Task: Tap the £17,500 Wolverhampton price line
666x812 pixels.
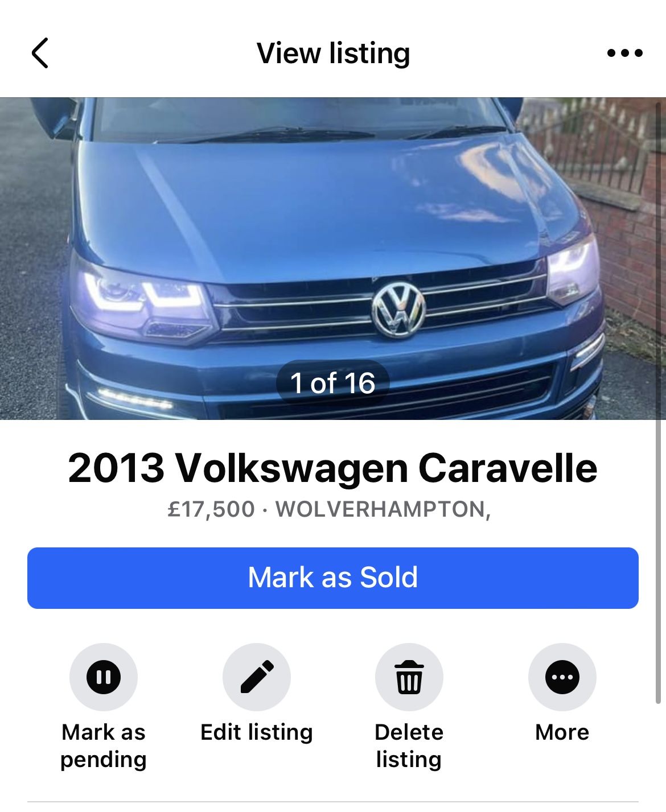Action: pyautogui.click(x=330, y=509)
